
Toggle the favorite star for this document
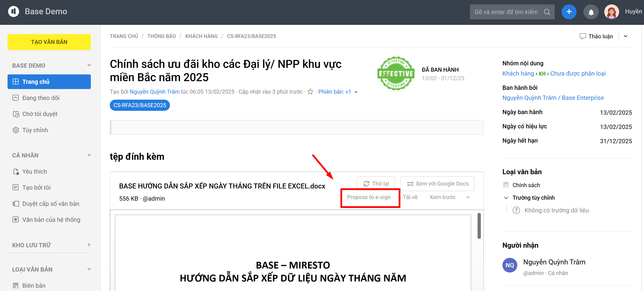click(310, 92)
